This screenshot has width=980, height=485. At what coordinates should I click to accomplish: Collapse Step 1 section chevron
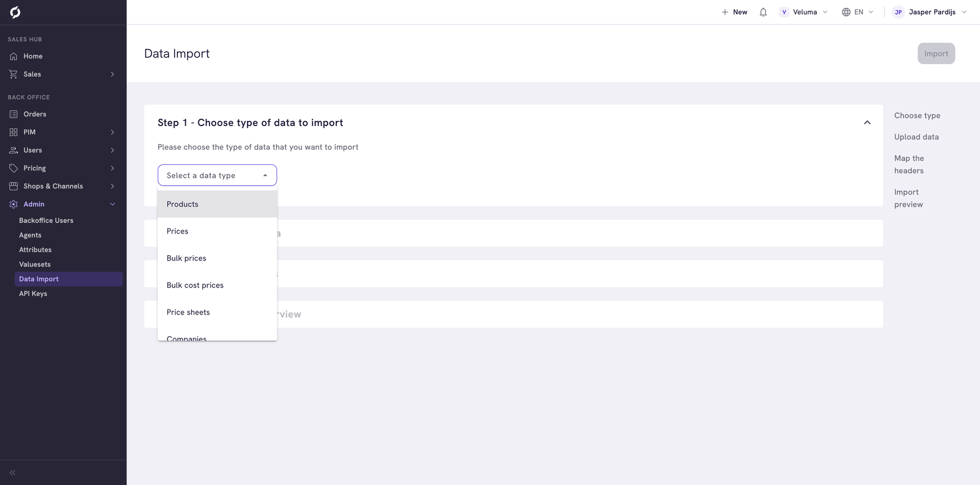867,123
